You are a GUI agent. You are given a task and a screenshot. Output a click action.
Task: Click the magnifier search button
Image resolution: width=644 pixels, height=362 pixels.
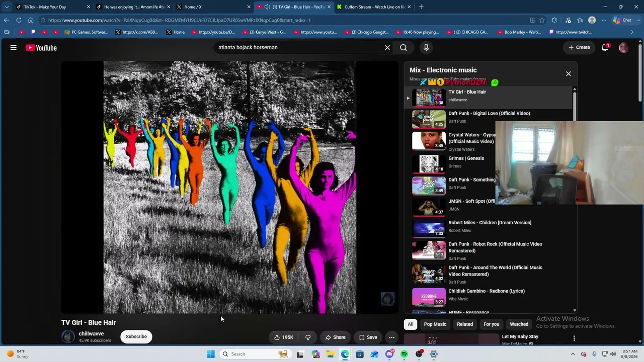point(404,48)
